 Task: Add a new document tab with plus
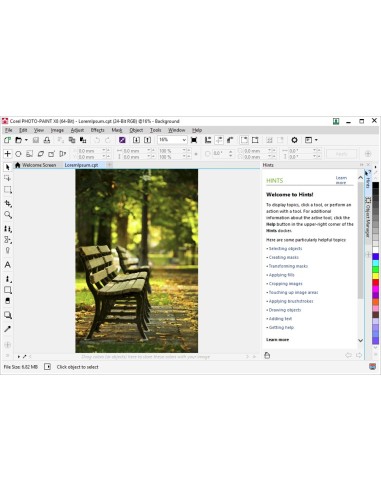109,165
